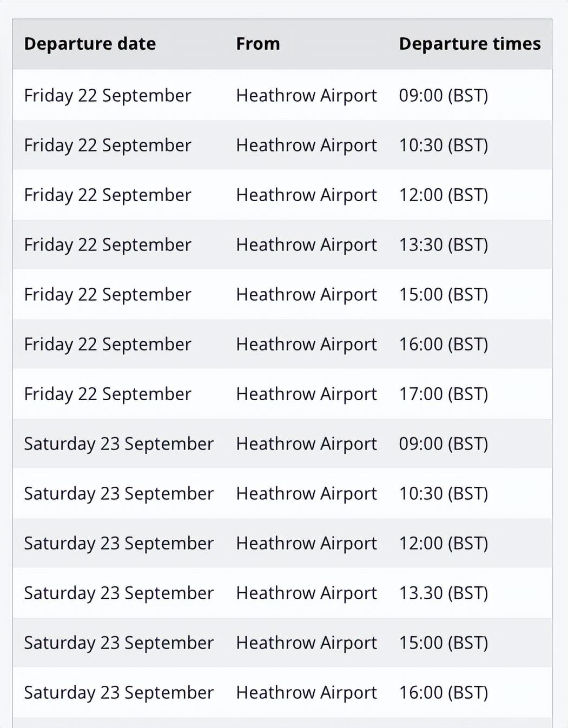
Task: Click the From column header
Action: [258, 44]
